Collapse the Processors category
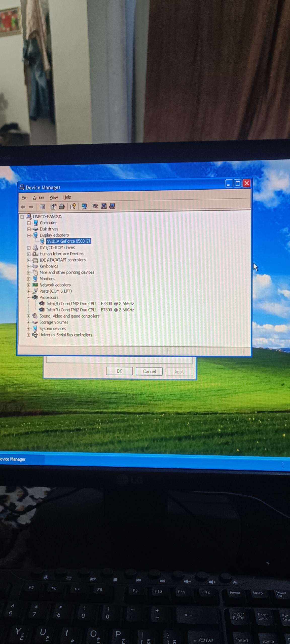This screenshot has width=290, height=644. tap(29, 298)
